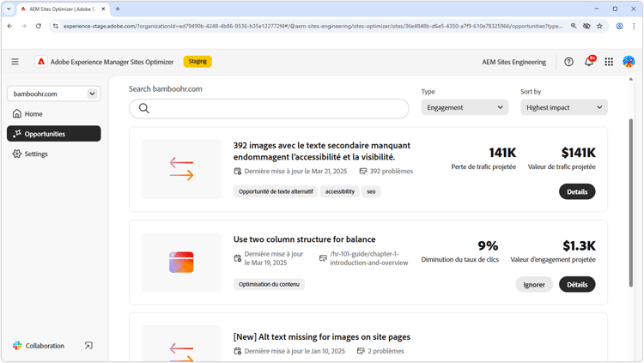View site information icon in address bar
Image resolution: width=644 pixels, height=363 pixels.
click(x=56, y=26)
